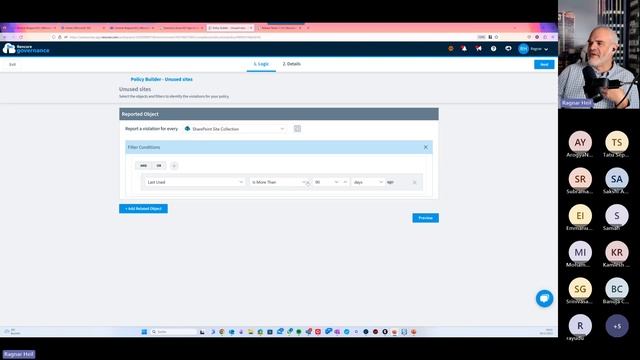640x360 pixels.
Task: Open a new browser tab
Action: coord(308,28)
